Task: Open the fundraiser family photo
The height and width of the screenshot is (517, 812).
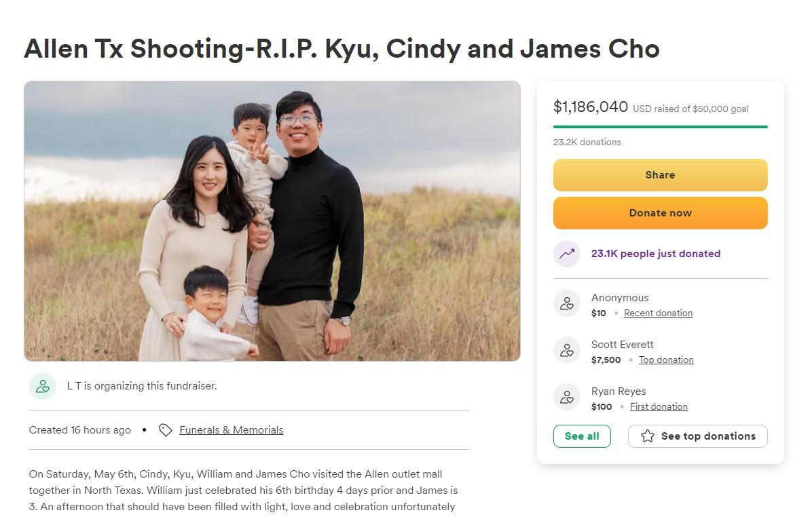Action: [272, 221]
